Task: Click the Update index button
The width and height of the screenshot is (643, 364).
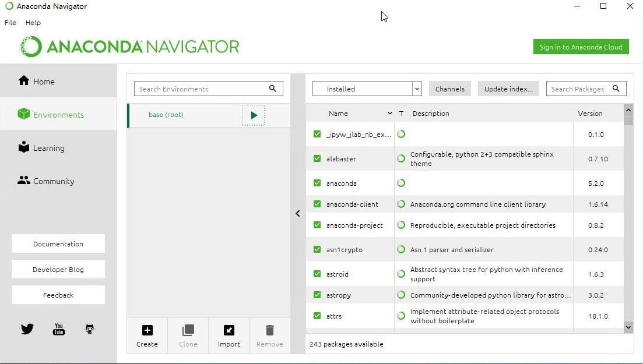Action: click(508, 89)
